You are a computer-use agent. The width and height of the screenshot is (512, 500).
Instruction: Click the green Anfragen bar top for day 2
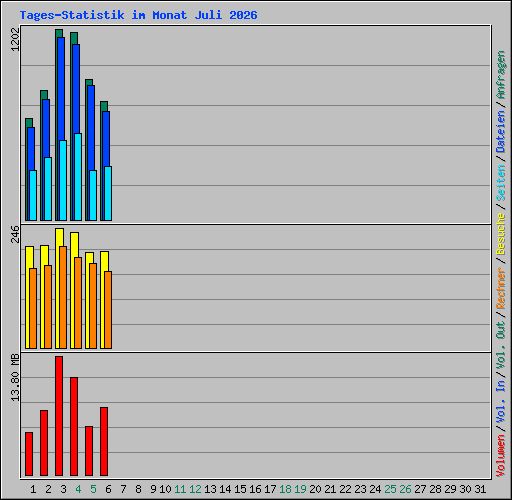[44, 95]
